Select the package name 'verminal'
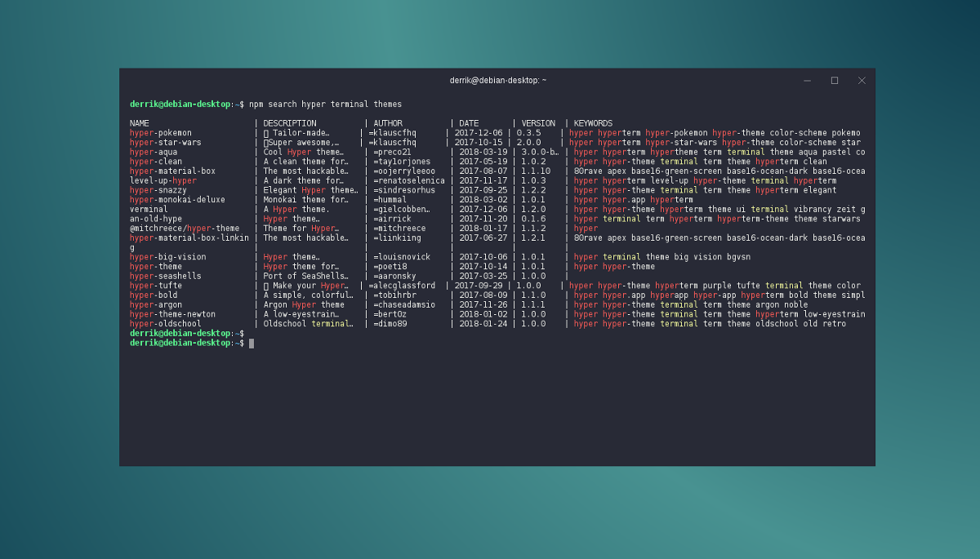Image resolution: width=980 pixels, height=559 pixels. 149,209
